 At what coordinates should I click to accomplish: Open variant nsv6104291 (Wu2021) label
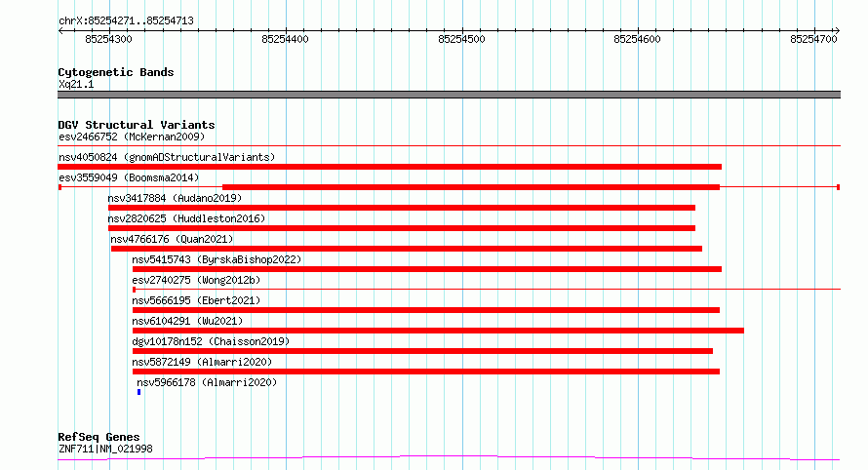[x=187, y=321]
